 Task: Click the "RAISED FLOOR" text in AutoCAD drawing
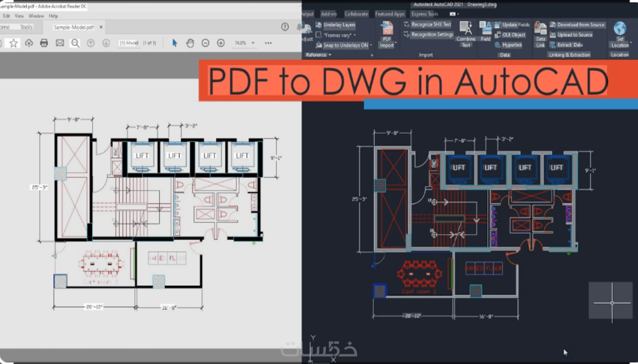483,269
